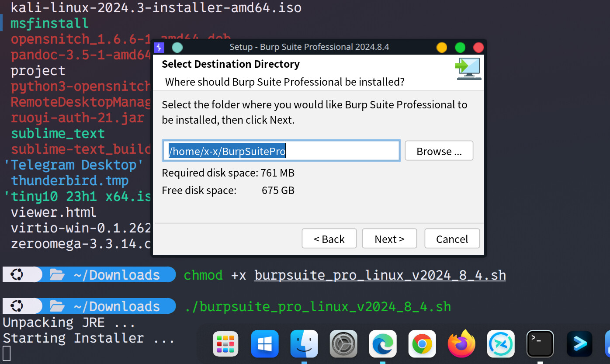
Task: Click ruoyi-auth-21.jar in terminal listing
Action: [x=77, y=118]
